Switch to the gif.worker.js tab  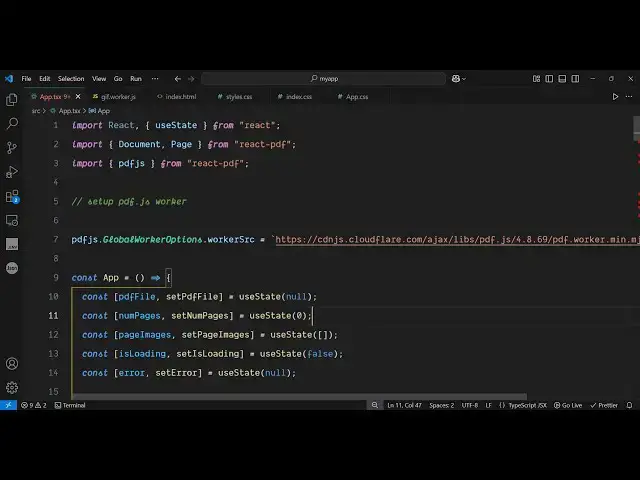click(x=114, y=97)
